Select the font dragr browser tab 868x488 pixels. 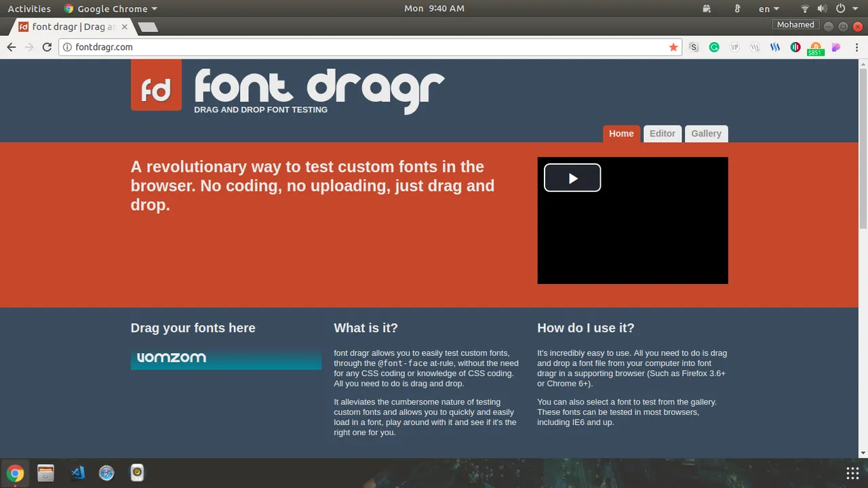[x=73, y=27]
